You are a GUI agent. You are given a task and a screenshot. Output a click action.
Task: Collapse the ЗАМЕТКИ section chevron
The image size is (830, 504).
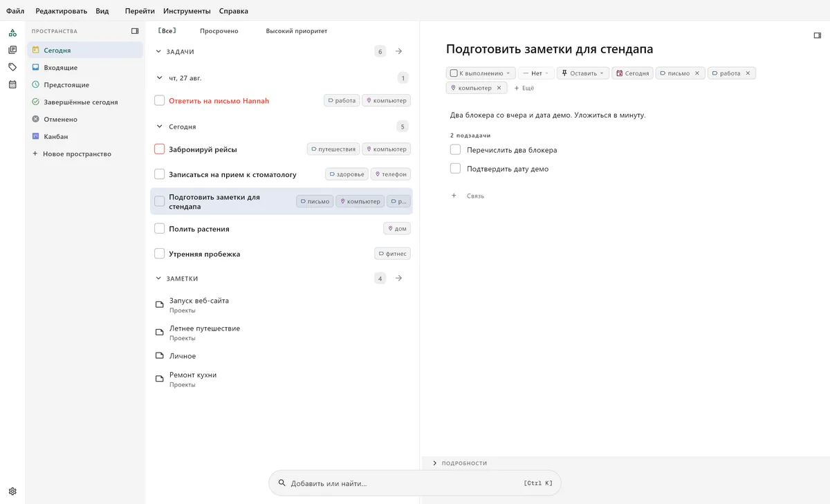click(x=158, y=278)
